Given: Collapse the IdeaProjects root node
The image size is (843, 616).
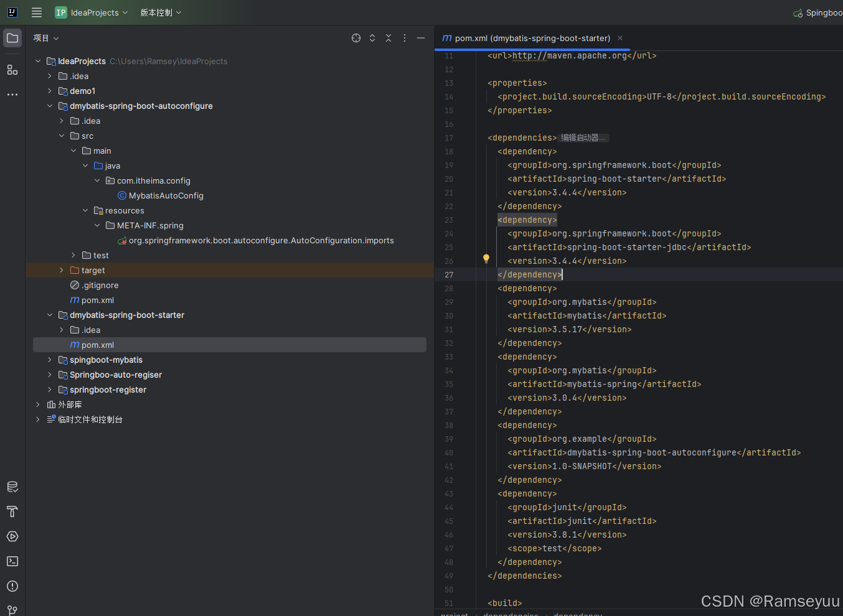Looking at the screenshot, I should (38, 61).
